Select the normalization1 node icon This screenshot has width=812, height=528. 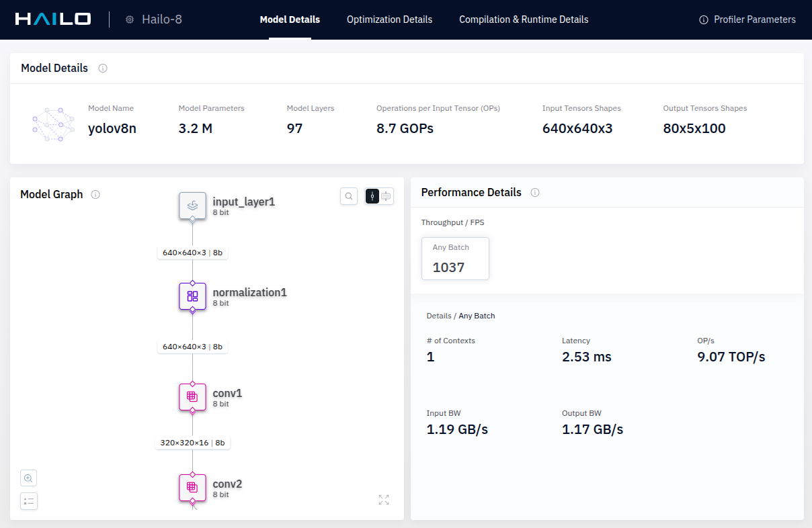192,296
